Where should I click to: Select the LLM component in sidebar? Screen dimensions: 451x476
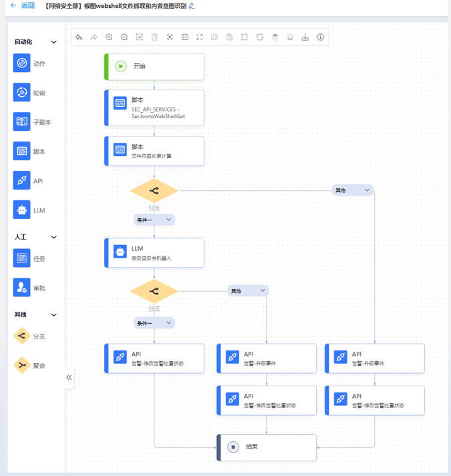click(22, 210)
